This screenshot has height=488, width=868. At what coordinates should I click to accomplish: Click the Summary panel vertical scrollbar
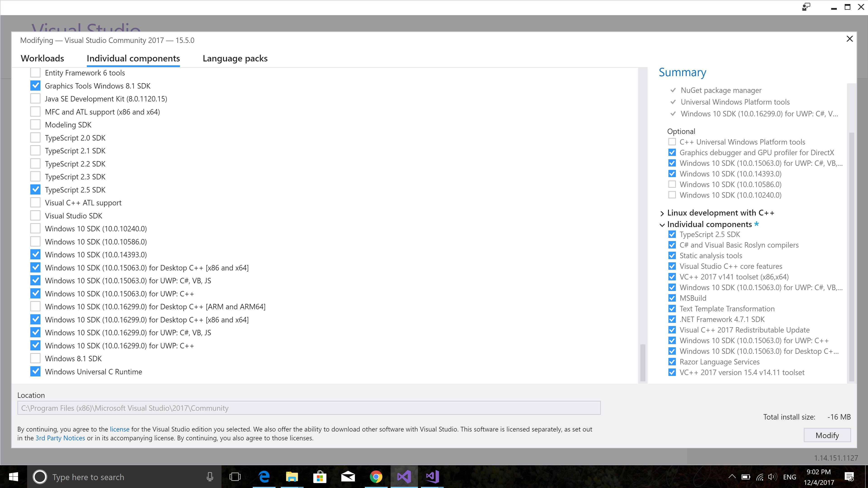click(851, 257)
